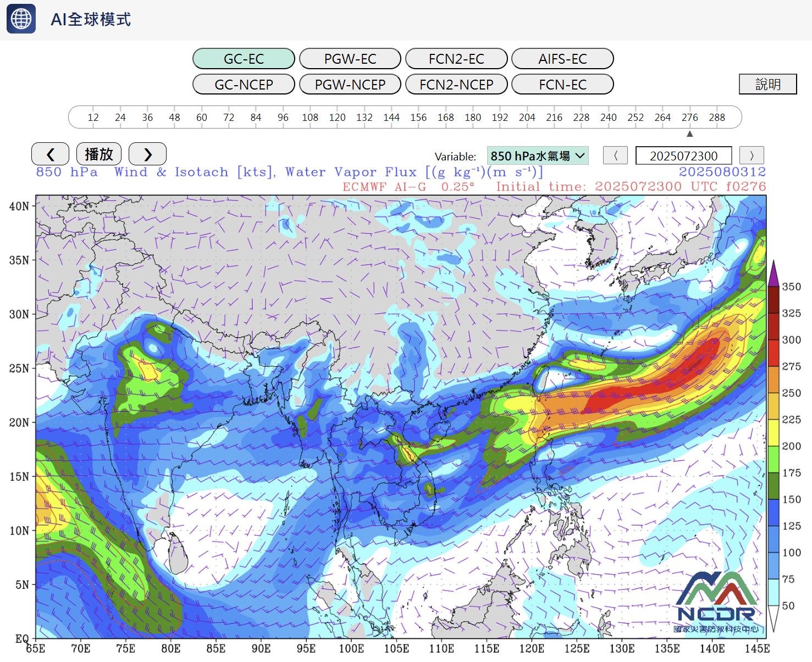Viewport: 812px width, 662px height.
Task: Jump to forecast hour 288 on timeline
Action: tap(717, 118)
